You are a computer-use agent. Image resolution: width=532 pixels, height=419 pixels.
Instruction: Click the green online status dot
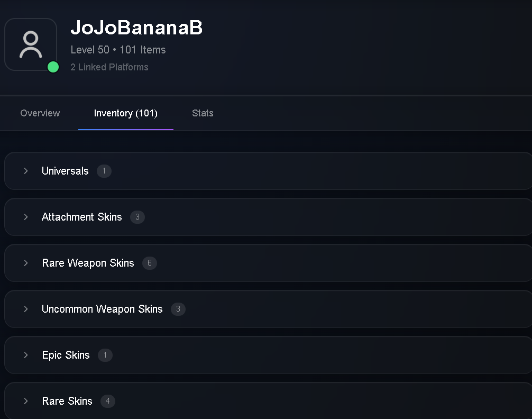[53, 67]
